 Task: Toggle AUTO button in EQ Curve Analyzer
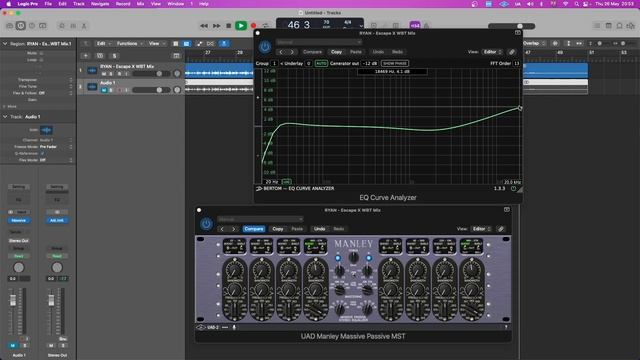point(321,63)
